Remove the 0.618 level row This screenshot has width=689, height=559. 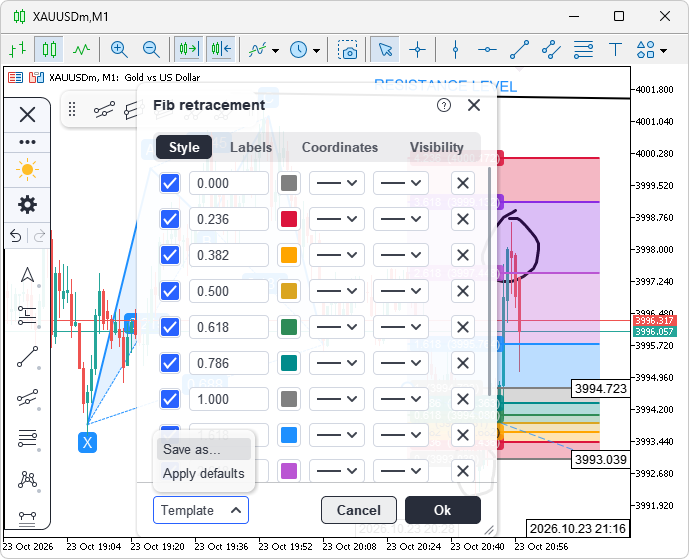click(463, 327)
